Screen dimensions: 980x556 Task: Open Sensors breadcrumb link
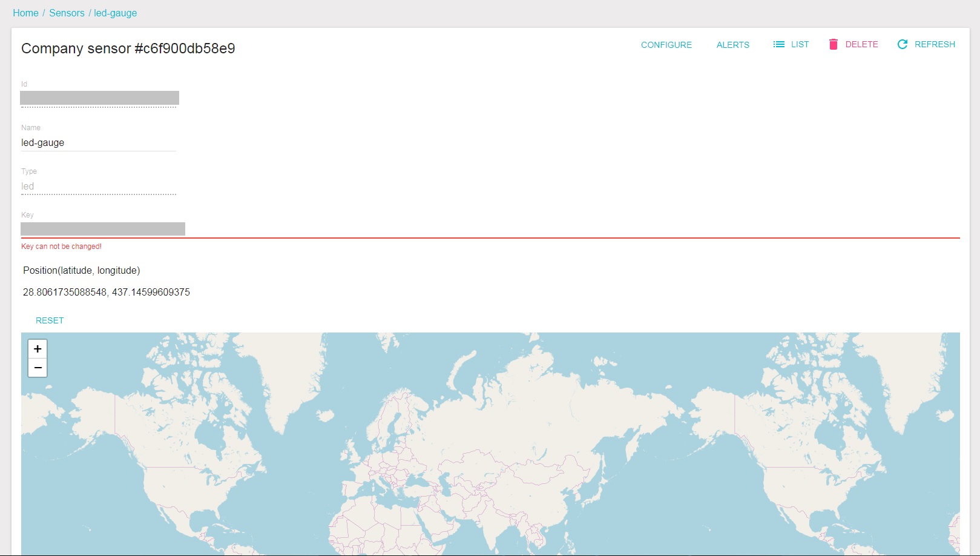(x=67, y=13)
